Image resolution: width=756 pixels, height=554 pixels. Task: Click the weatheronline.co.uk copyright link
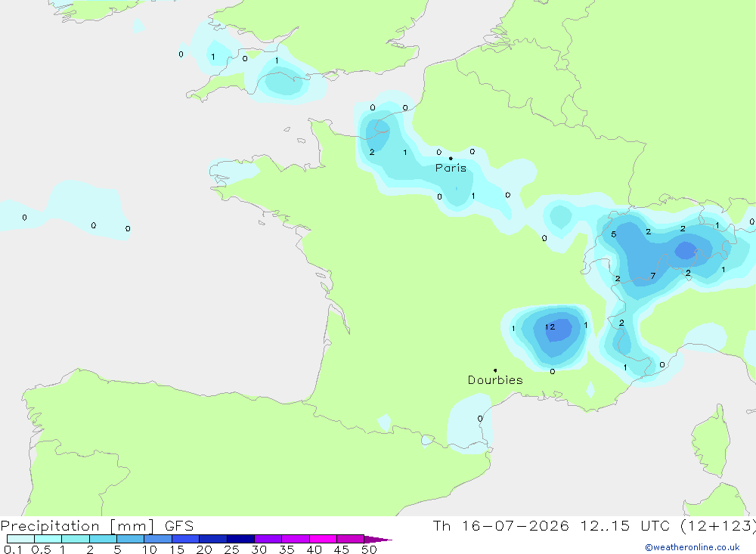pyautogui.click(x=692, y=547)
